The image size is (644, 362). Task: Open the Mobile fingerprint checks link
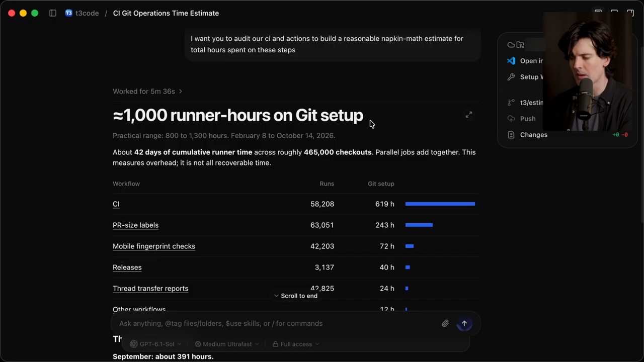coord(154,246)
